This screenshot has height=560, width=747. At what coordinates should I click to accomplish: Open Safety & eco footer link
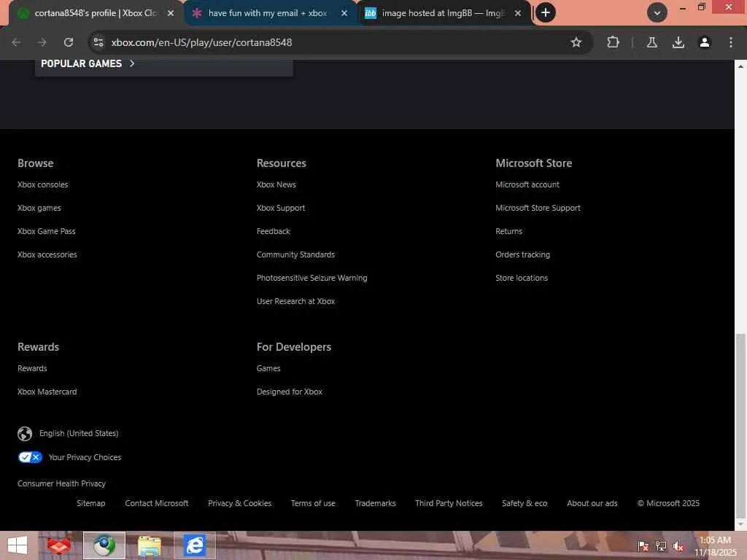tap(525, 503)
